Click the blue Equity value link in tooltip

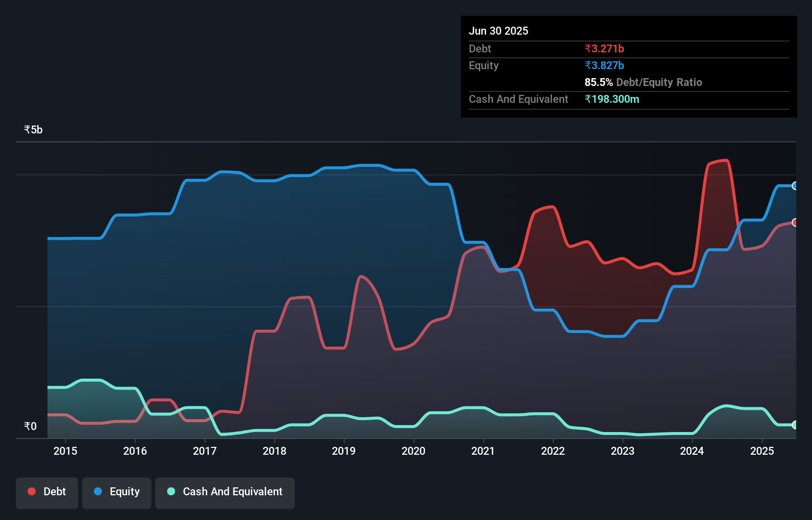click(x=604, y=65)
